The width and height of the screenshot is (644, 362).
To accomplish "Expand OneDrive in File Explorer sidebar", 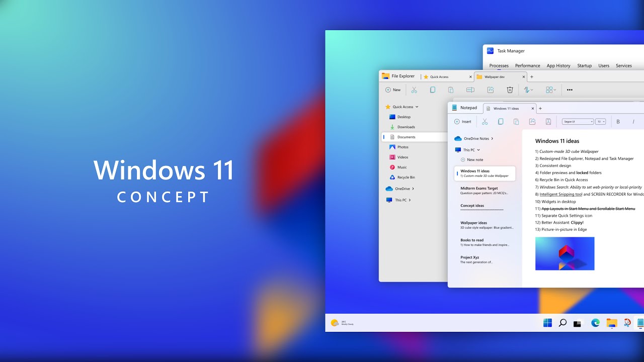I will coord(413,189).
